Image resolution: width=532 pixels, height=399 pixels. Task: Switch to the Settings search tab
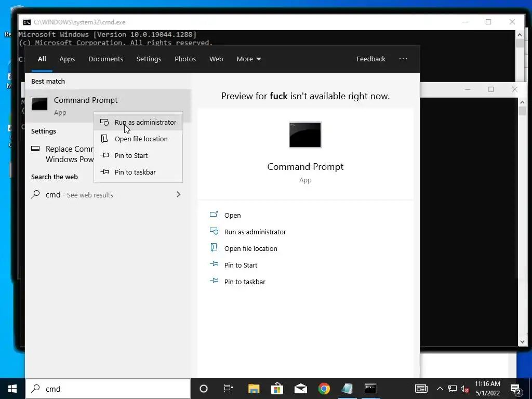[x=149, y=59]
